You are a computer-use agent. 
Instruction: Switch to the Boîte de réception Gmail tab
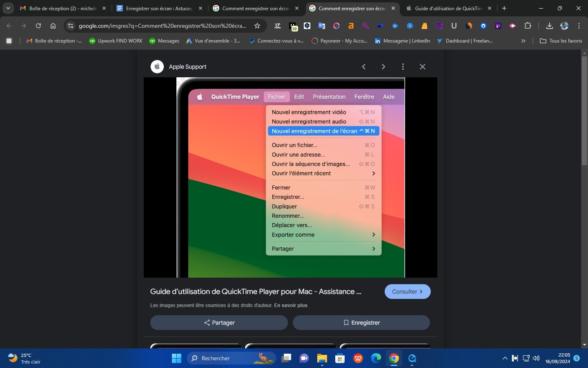coord(63,8)
